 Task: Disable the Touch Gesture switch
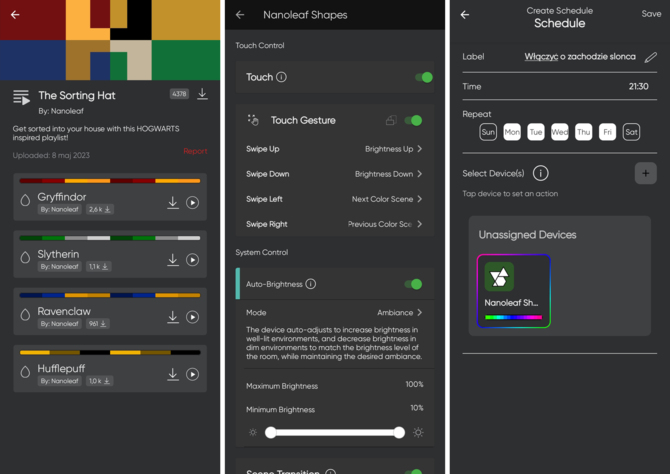tap(413, 121)
